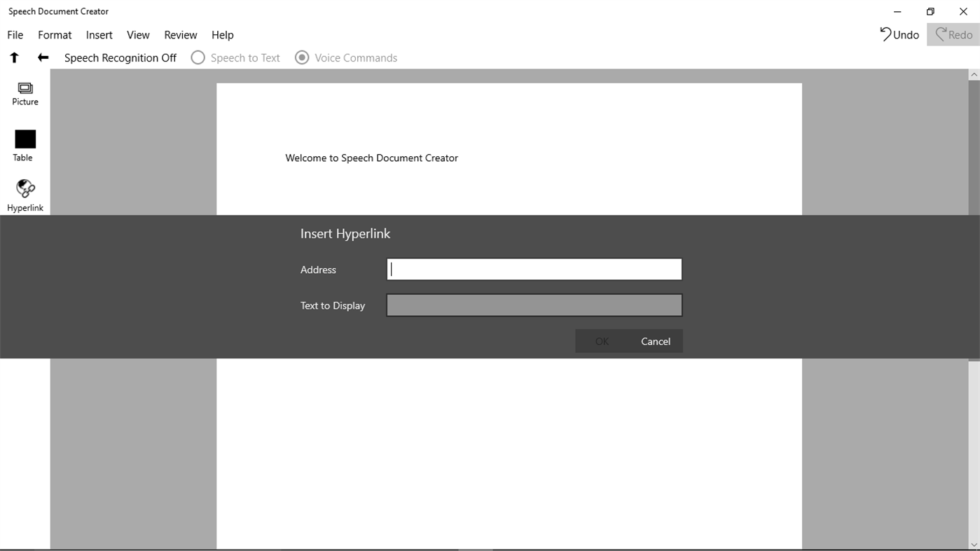Select the Picture insert tool

(25, 93)
